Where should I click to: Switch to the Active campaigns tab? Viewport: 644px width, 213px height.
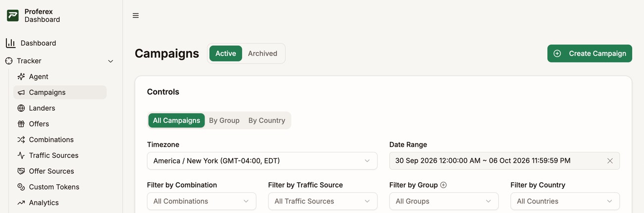225,54
